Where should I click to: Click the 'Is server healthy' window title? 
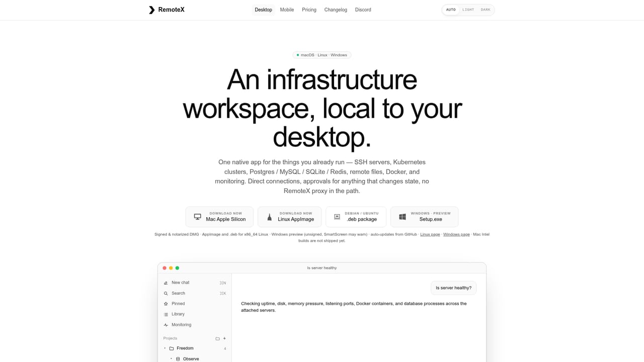coord(322,268)
